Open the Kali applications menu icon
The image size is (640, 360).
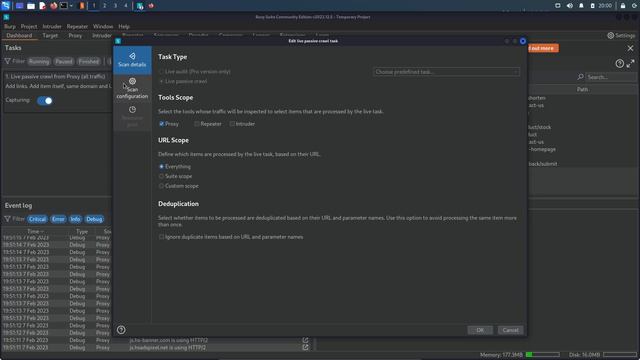pyautogui.click(x=6, y=6)
